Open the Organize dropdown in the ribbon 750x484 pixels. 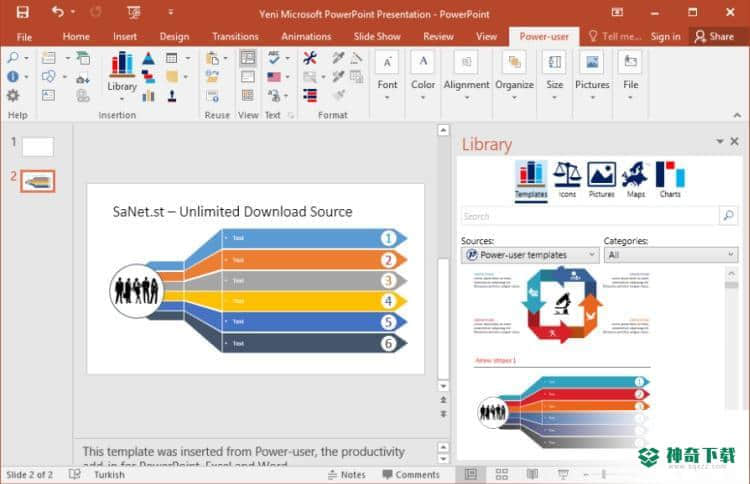point(514,76)
